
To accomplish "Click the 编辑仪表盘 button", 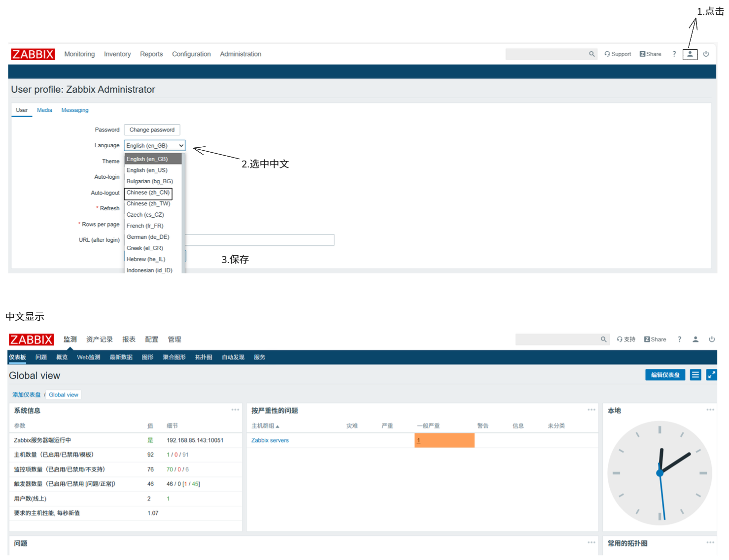I will coord(665,375).
